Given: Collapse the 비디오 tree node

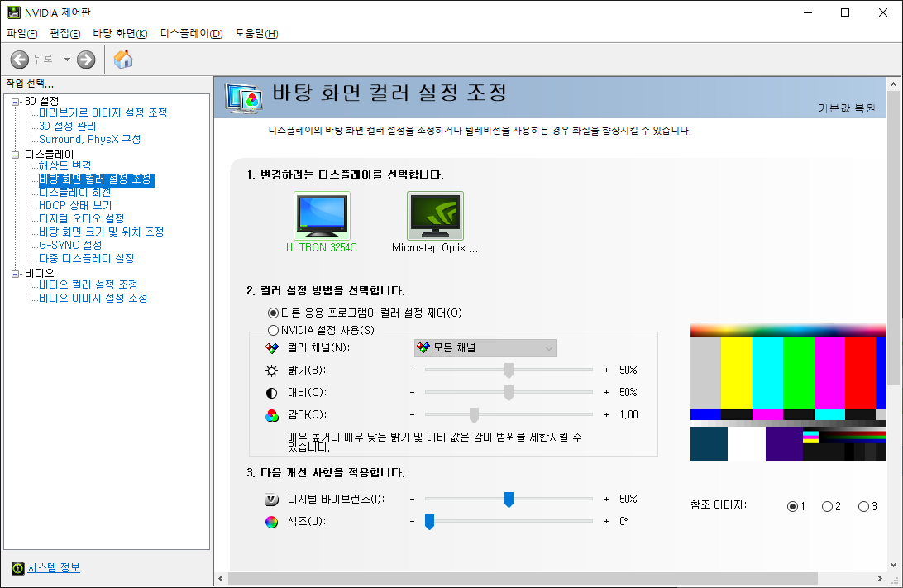Looking at the screenshot, I should click(16, 274).
